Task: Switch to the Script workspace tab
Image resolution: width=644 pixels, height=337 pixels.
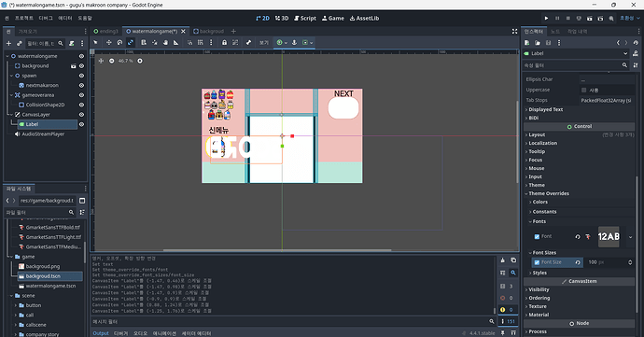Action: click(x=305, y=18)
